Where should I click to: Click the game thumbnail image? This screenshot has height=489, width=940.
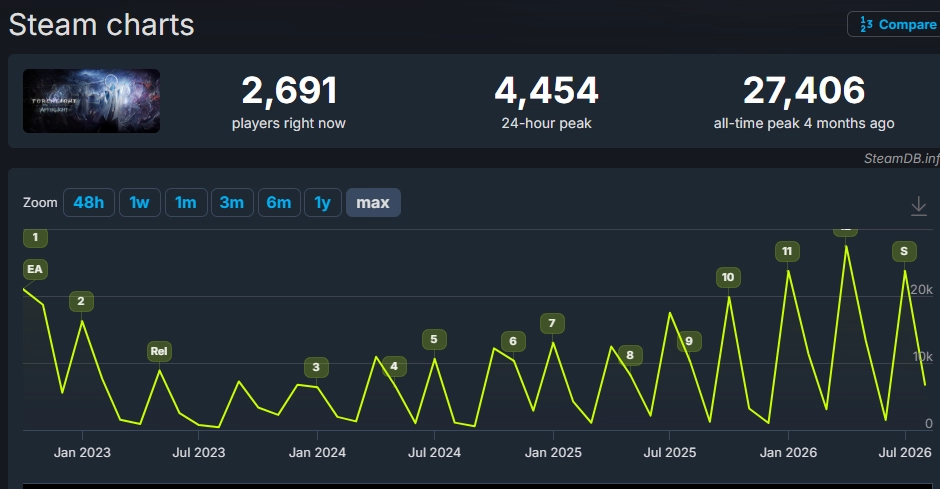click(x=91, y=101)
